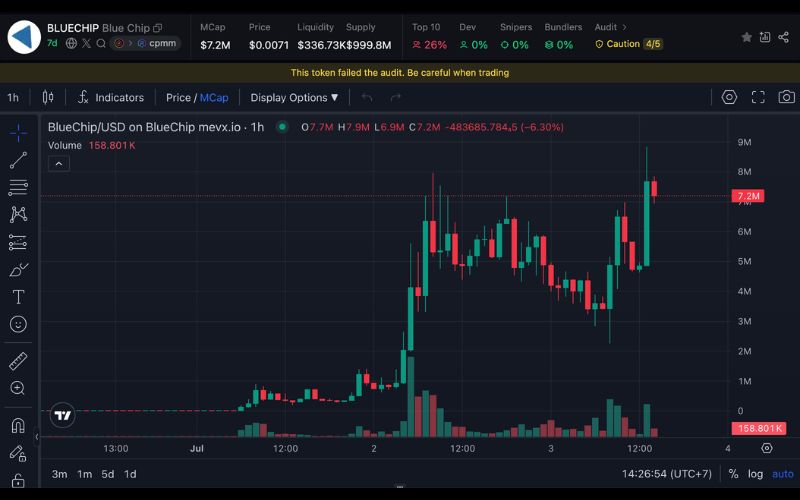Select the 5d date range
The height and width of the screenshot is (500, 800).
click(x=108, y=474)
